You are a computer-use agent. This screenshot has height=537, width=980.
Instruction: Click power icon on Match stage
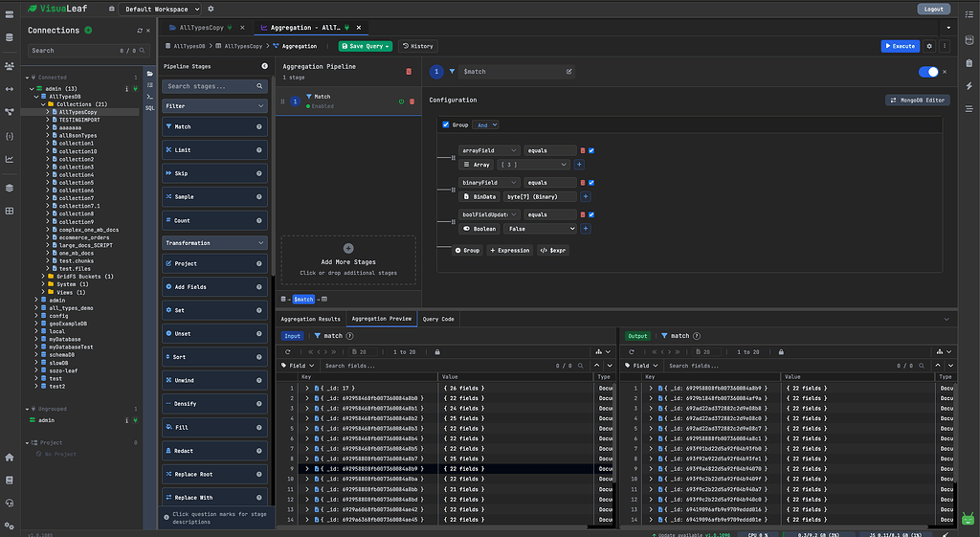click(x=401, y=101)
